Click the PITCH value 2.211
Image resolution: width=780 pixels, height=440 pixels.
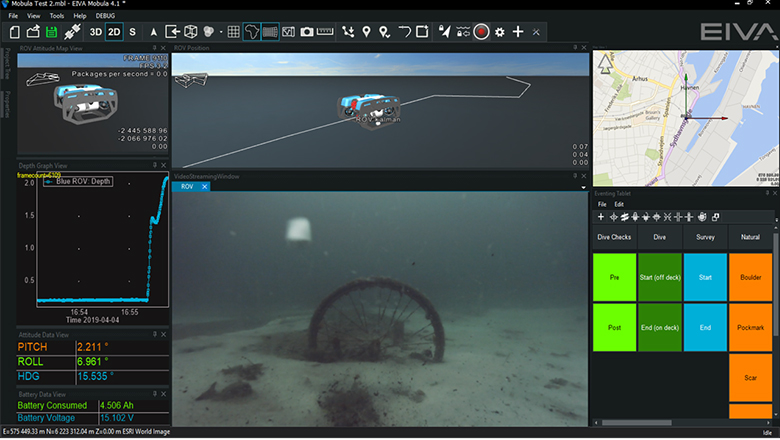[x=93, y=348]
